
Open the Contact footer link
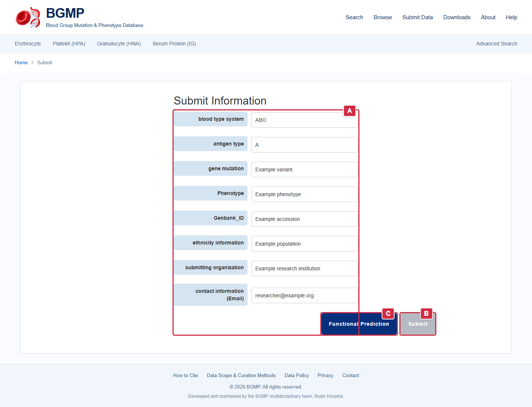(351, 376)
